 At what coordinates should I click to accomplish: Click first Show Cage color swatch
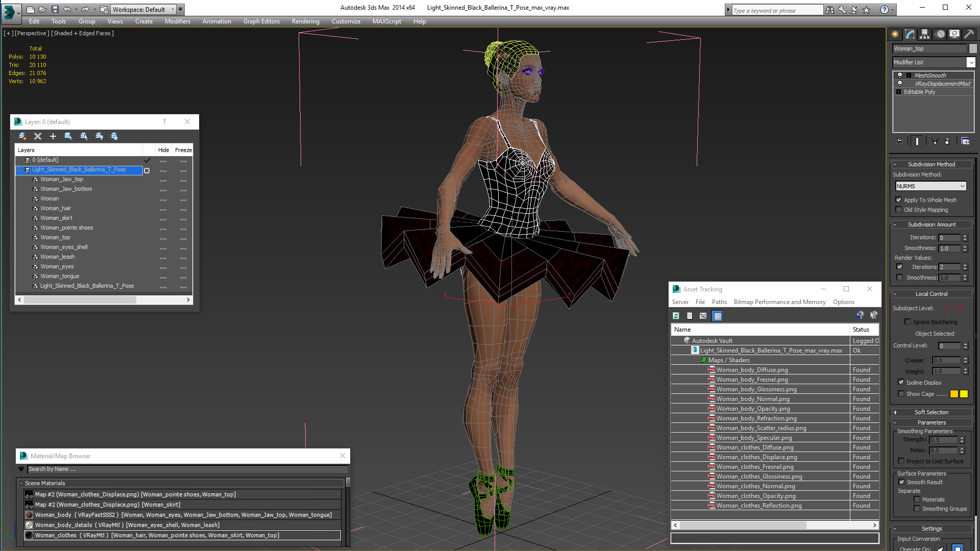pyautogui.click(x=954, y=394)
